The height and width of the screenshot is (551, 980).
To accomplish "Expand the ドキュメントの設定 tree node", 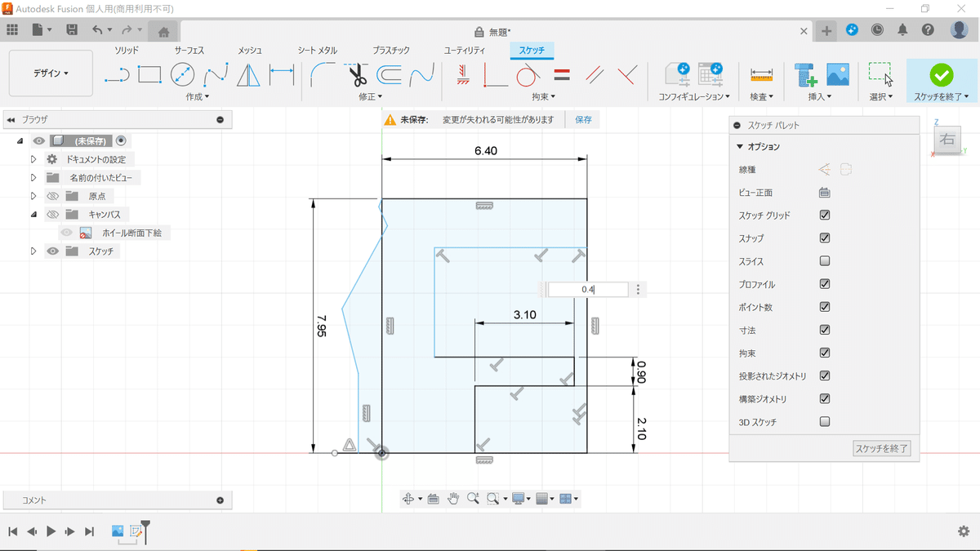I will pos(33,159).
